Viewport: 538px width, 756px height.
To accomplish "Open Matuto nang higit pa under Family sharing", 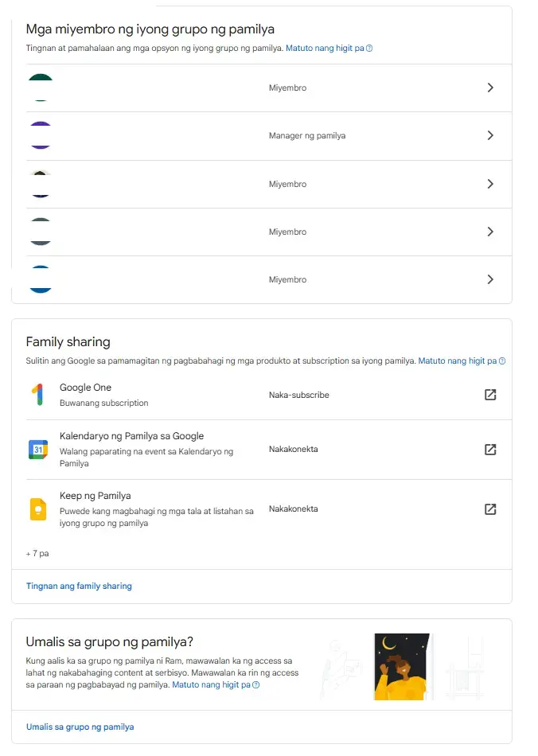I will point(457,360).
